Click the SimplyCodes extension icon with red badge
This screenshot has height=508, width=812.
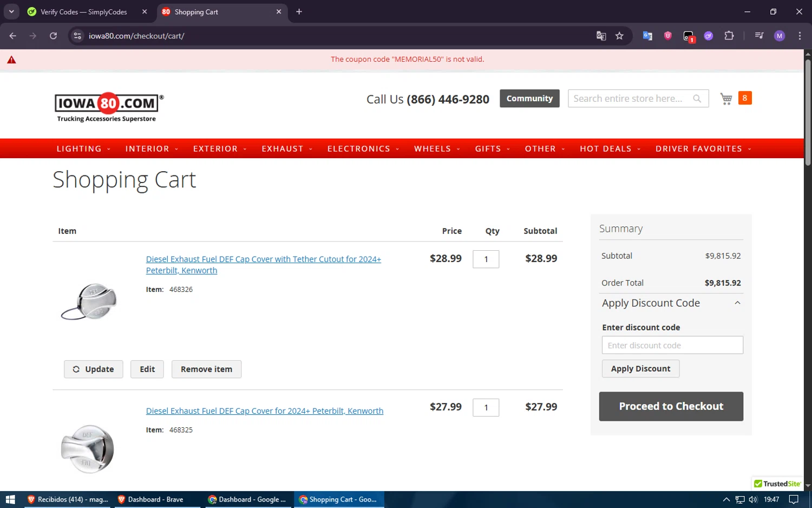pos(689,36)
